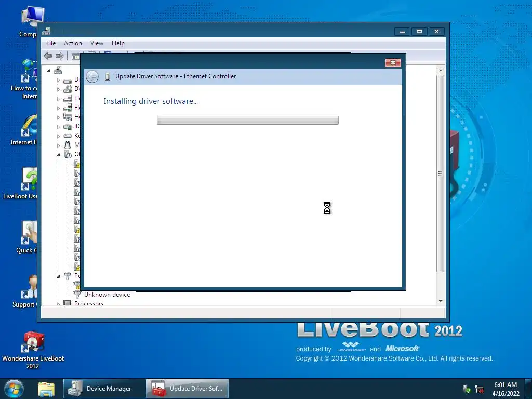Screen dimensions: 532x399
Task: Close the Device Manager window
Action: [x=436, y=32]
